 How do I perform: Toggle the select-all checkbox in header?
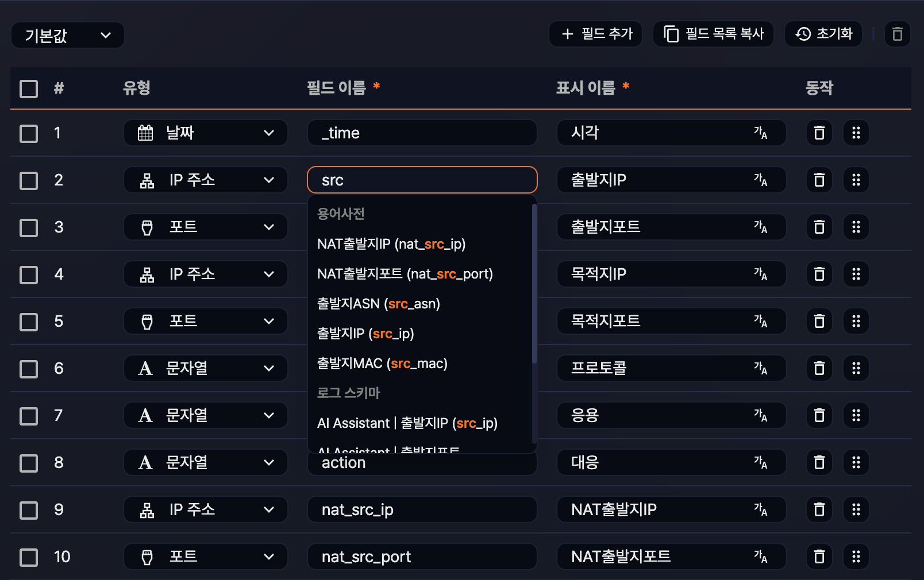[x=29, y=89]
